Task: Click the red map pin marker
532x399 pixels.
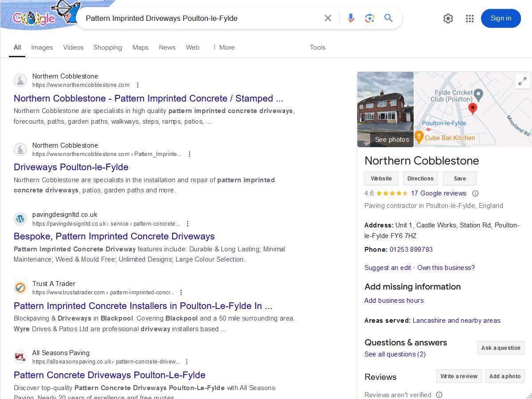Action: click(x=473, y=109)
